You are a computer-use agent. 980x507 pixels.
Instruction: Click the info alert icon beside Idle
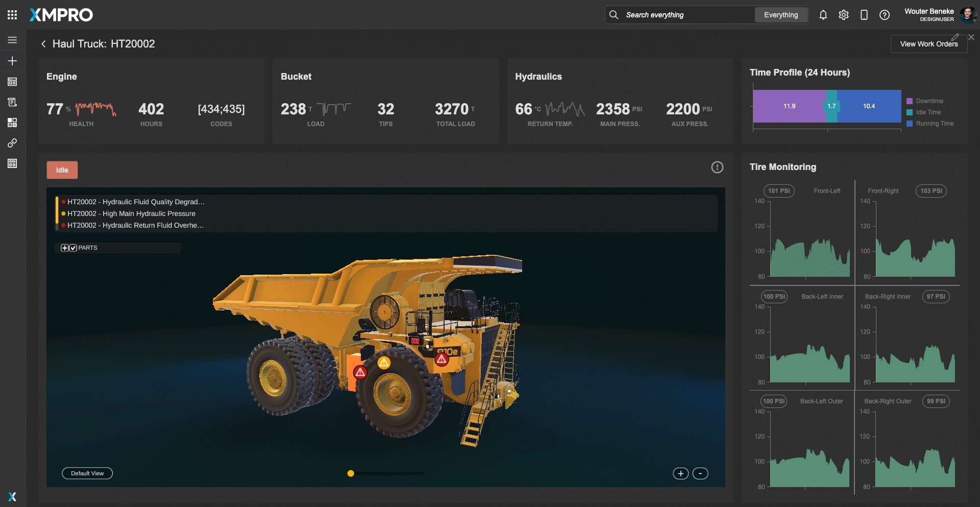717,167
